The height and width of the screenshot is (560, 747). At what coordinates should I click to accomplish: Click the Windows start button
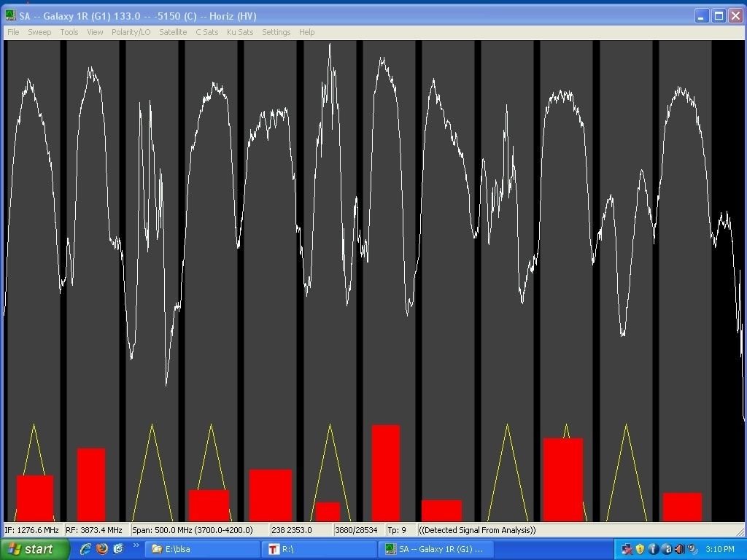[x=35, y=549]
